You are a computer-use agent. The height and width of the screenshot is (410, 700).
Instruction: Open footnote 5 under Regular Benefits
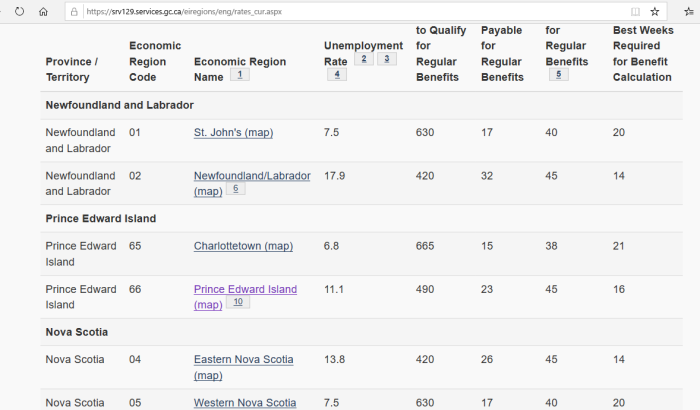coord(558,74)
